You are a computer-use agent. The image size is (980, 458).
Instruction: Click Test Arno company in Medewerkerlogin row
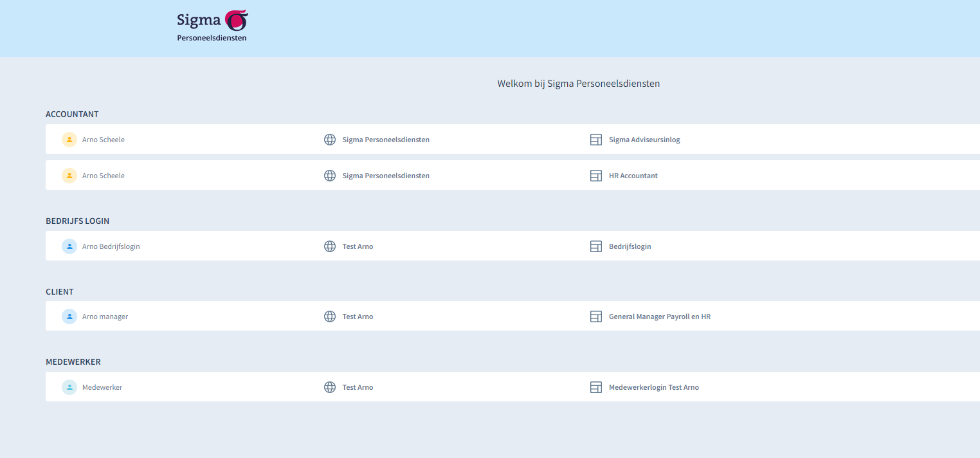point(358,387)
